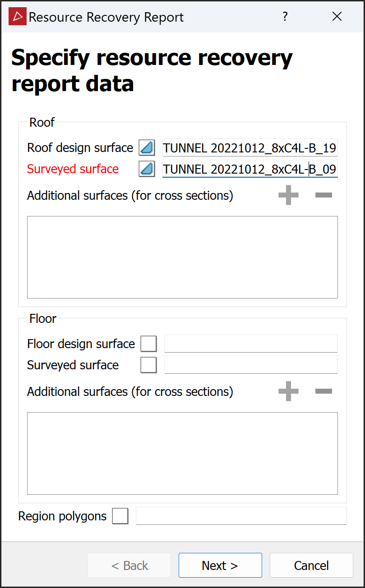Add a Floor additional surface with plus
365x588 pixels.
[x=288, y=391]
